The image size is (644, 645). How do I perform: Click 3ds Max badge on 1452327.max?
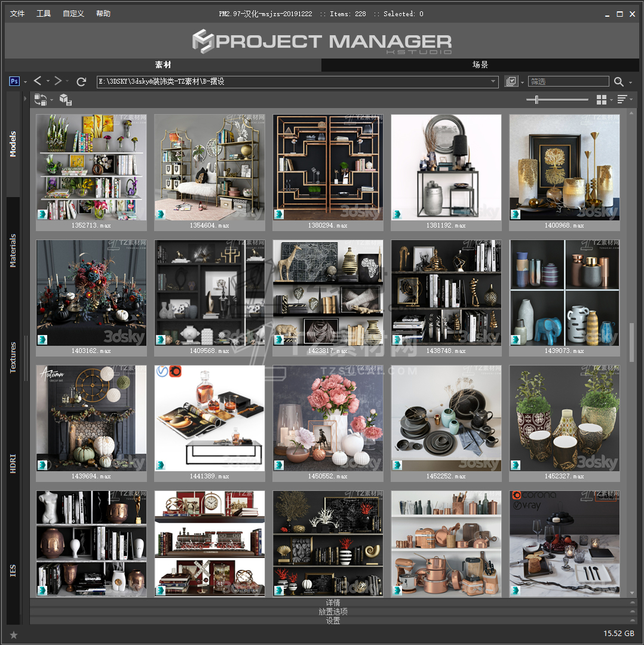(x=516, y=465)
